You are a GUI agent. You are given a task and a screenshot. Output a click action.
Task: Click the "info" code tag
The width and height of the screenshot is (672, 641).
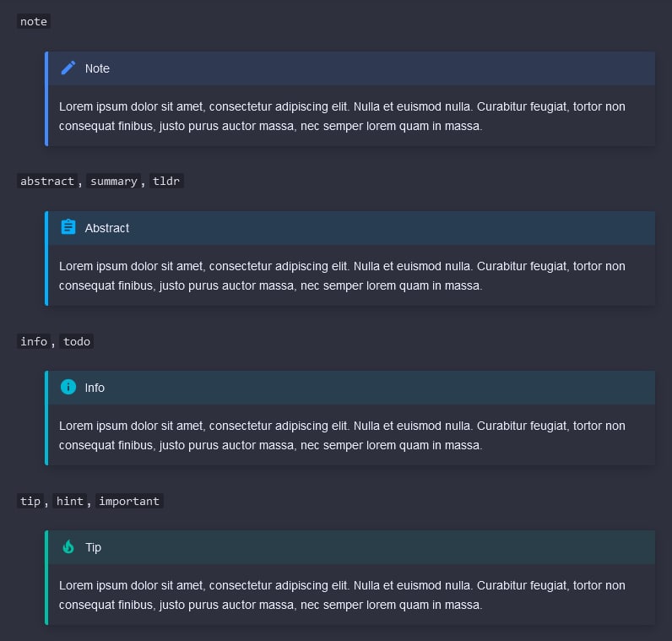point(34,341)
